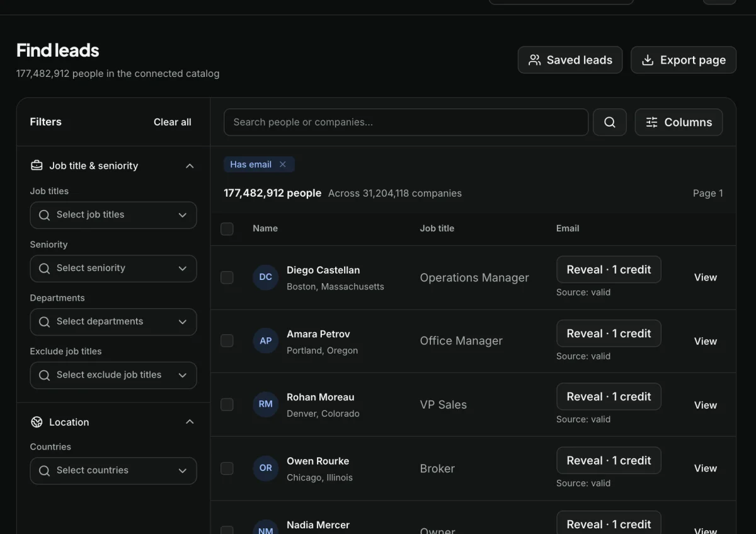The image size is (756, 534).
Task: Click the Operations Manager job title
Action: pos(474,278)
